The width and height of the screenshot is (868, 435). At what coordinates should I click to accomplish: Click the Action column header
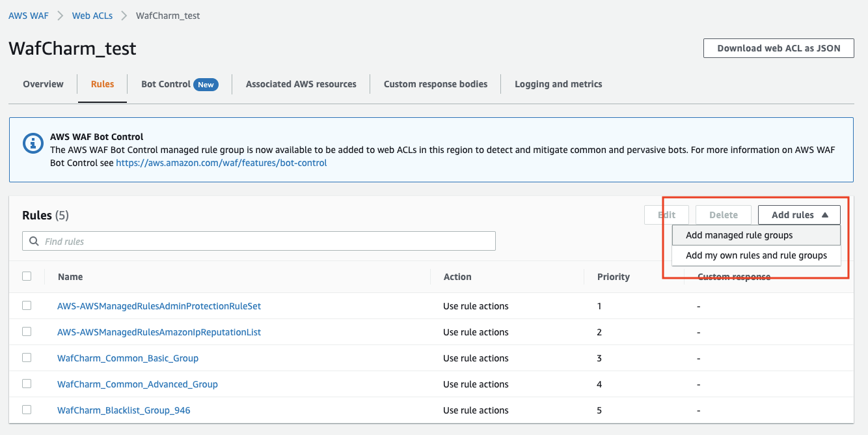(457, 277)
